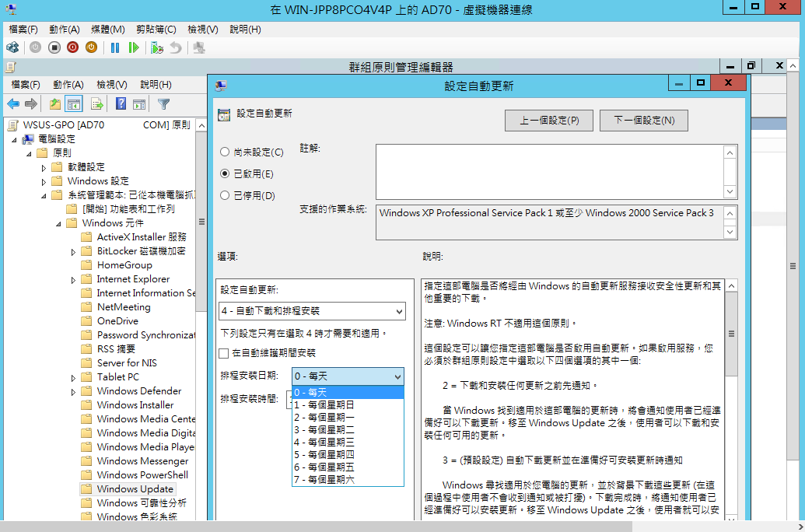Viewport: 805px width, 532px height.
Task: Click the settings icon beside 設定自動更新 heading
Action: [224, 114]
